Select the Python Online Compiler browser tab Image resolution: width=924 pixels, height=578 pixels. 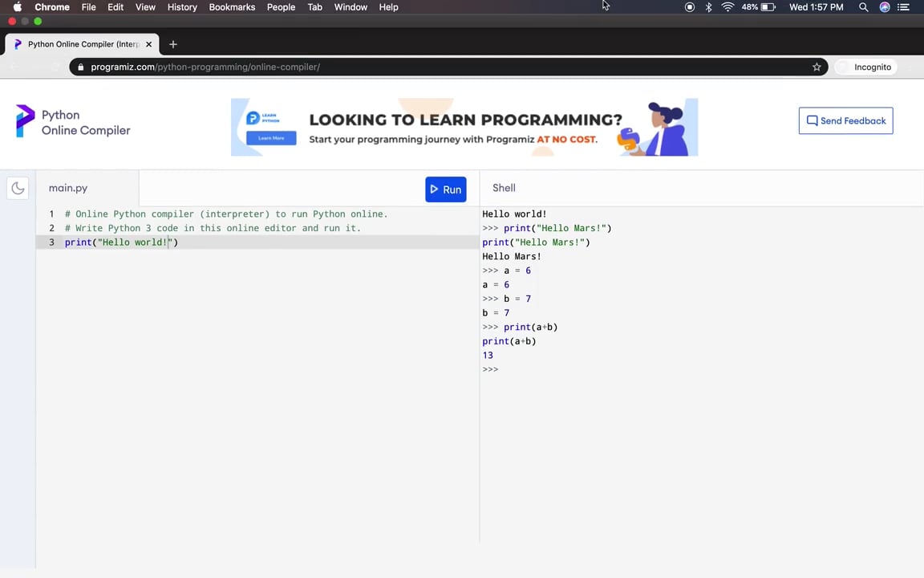[x=83, y=44]
